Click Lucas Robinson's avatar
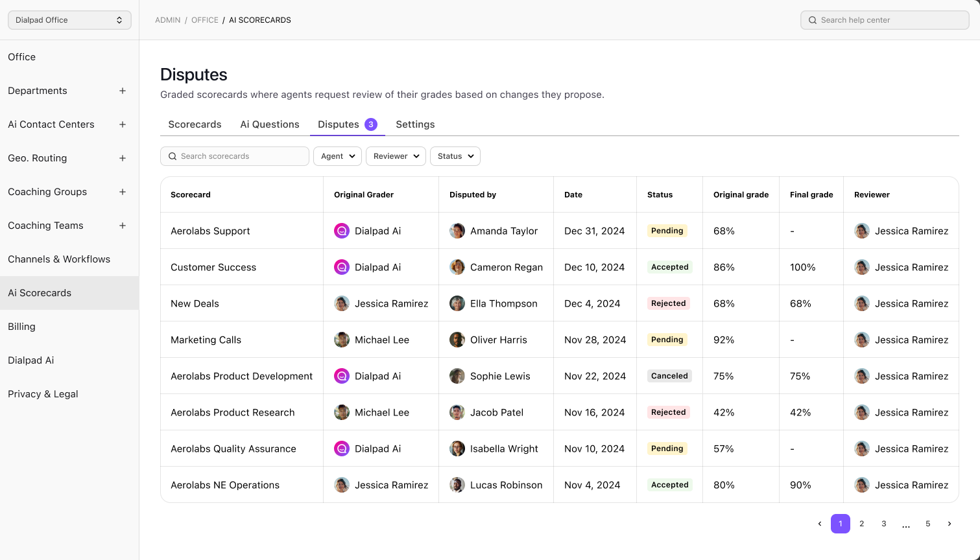This screenshot has width=980, height=560. [x=457, y=485]
